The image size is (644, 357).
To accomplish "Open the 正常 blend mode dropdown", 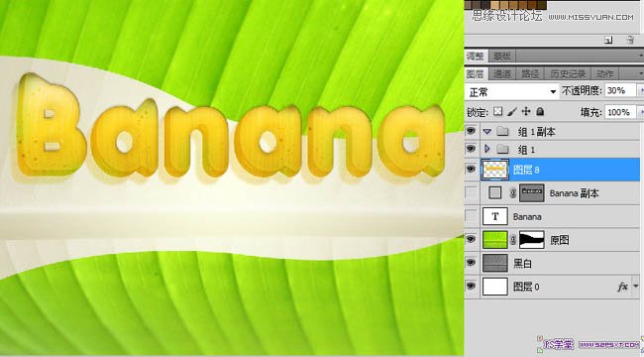I will pos(512,91).
